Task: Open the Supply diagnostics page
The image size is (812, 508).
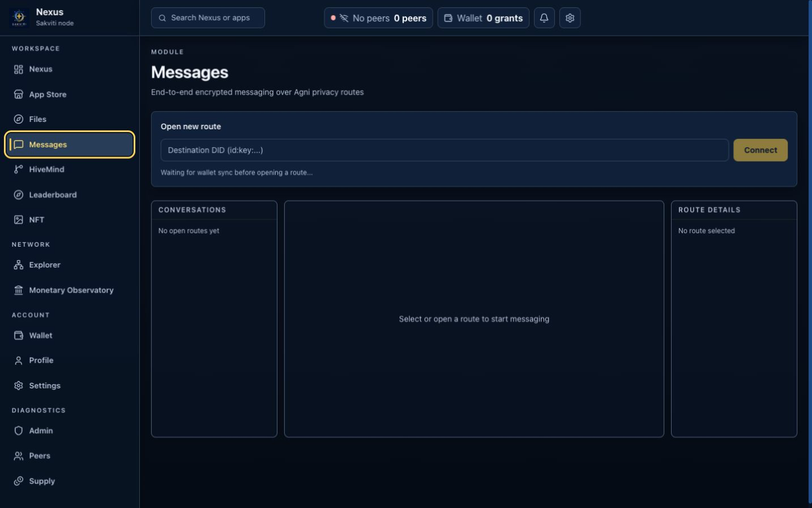Action: pos(69,481)
